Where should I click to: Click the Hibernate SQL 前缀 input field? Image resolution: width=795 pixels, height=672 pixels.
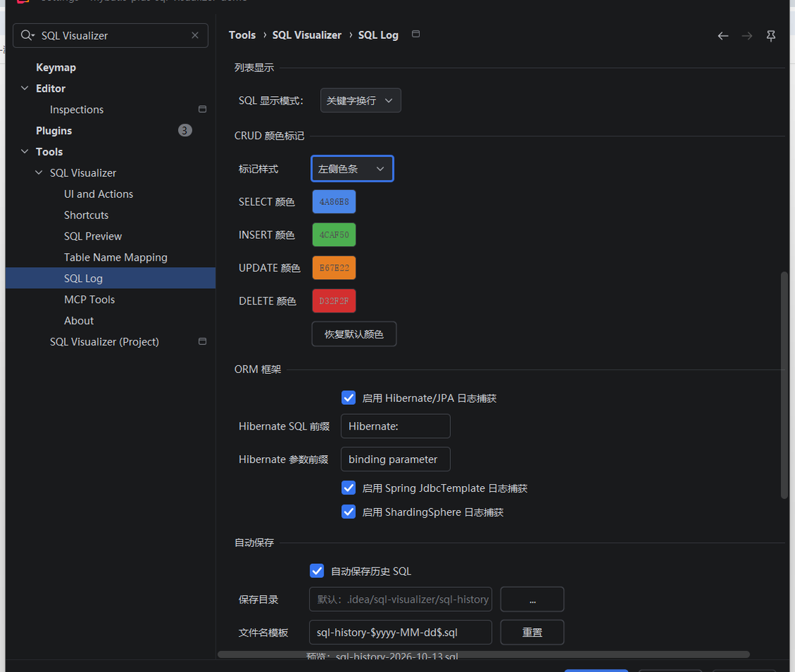tap(396, 426)
